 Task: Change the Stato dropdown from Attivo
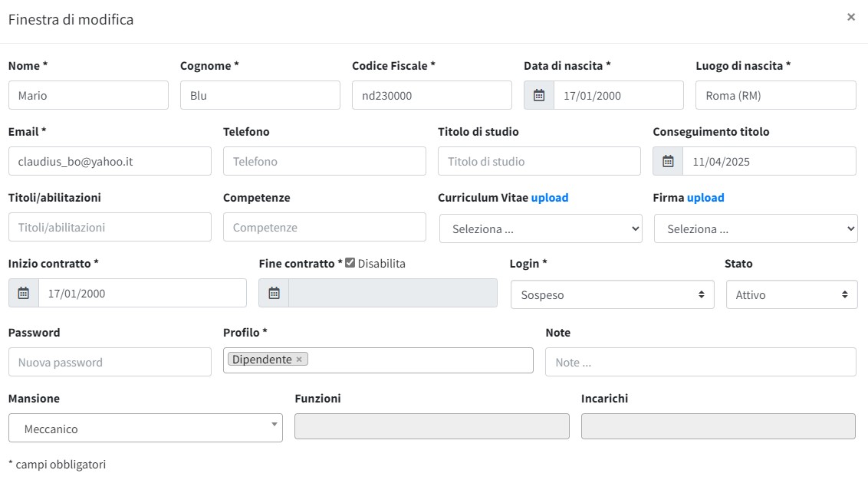click(791, 294)
